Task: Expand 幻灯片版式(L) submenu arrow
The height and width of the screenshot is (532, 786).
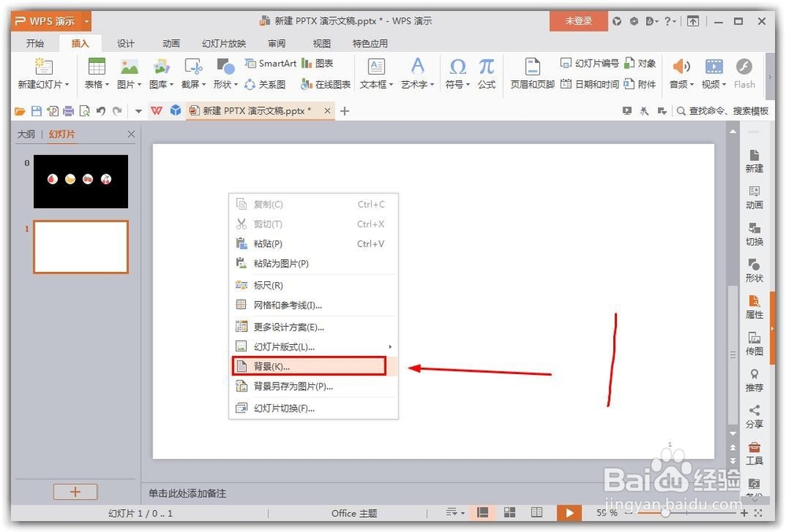Action: [x=390, y=347]
